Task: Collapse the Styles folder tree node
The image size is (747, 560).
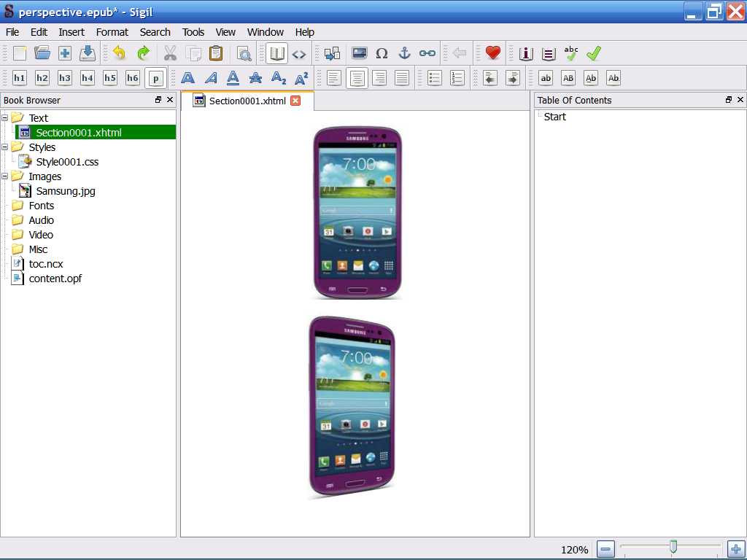Action: [5, 147]
